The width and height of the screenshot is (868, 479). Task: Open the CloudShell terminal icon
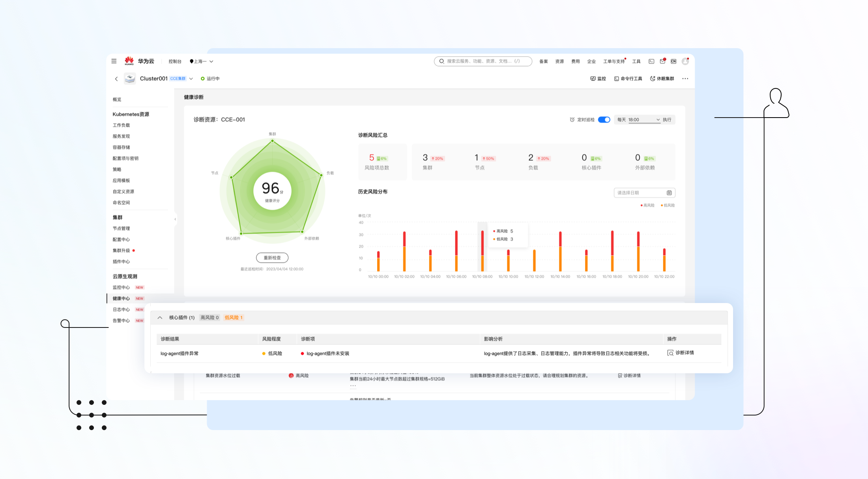click(x=651, y=61)
